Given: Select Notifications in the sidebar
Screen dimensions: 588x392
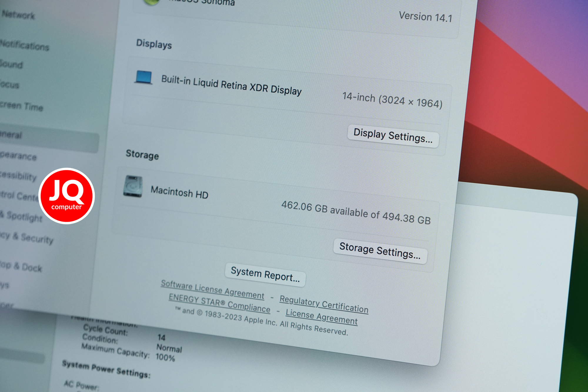Looking at the screenshot, I should pyautogui.click(x=24, y=45).
